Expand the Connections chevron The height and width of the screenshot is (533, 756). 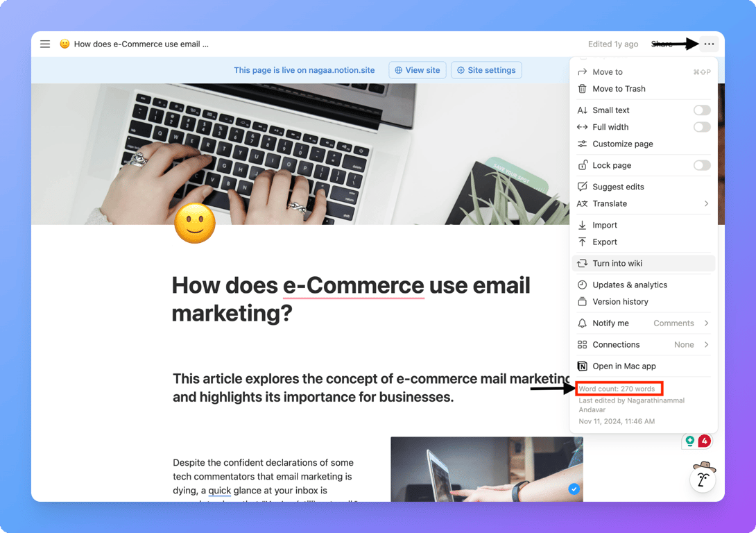(706, 344)
